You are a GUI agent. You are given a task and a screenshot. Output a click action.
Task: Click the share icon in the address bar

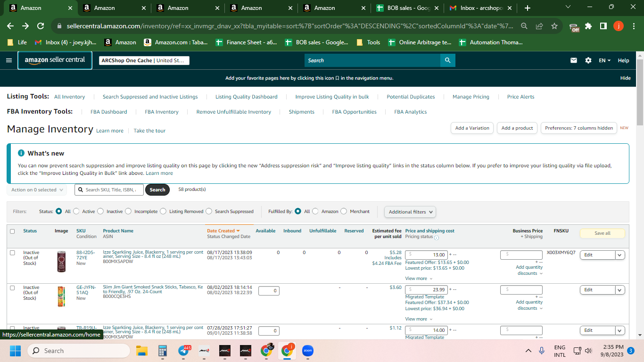[539, 26]
